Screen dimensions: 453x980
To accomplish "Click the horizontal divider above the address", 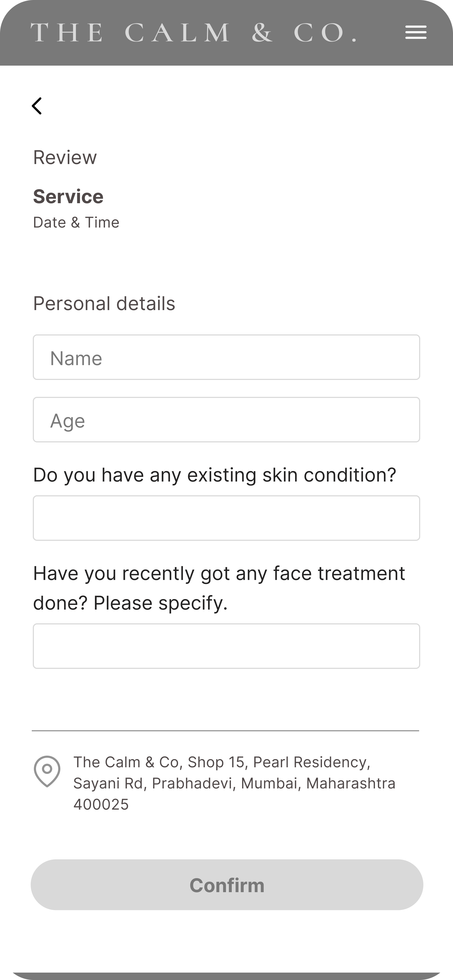I will [225, 731].
